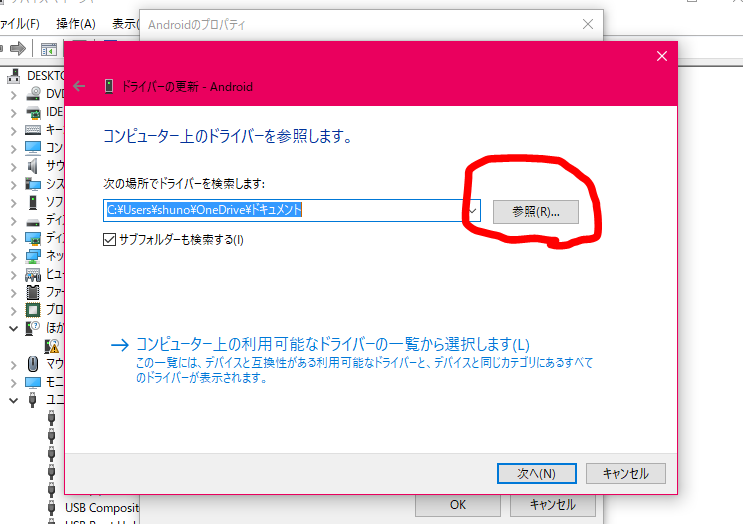Click the system devices icon beside シス row
743x524 pixels.
coord(33,184)
